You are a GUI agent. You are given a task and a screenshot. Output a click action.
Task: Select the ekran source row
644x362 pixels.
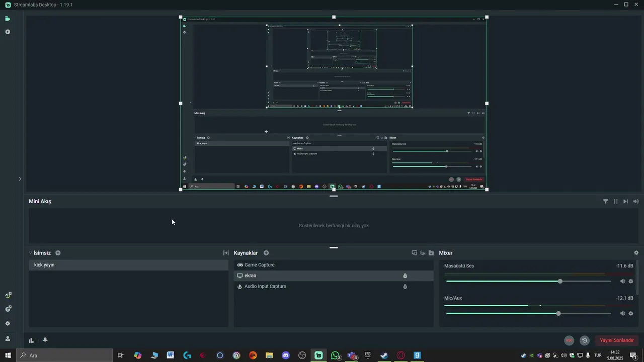pyautogui.click(x=334, y=276)
